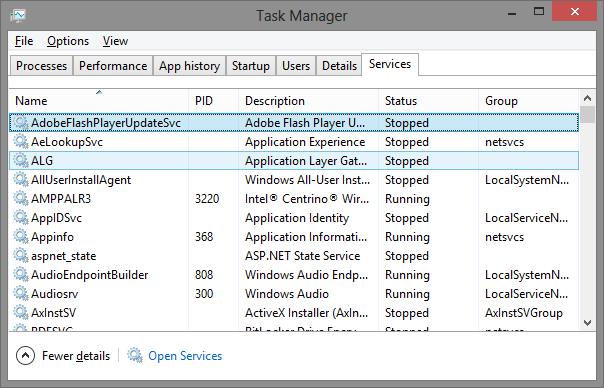This screenshot has height=388, width=604.
Task: Select the Appinfo service name
Action: [52, 237]
